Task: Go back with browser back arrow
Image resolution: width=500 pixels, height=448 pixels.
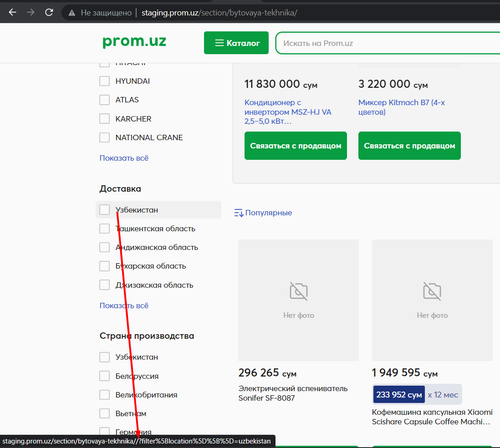Action: (12, 13)
